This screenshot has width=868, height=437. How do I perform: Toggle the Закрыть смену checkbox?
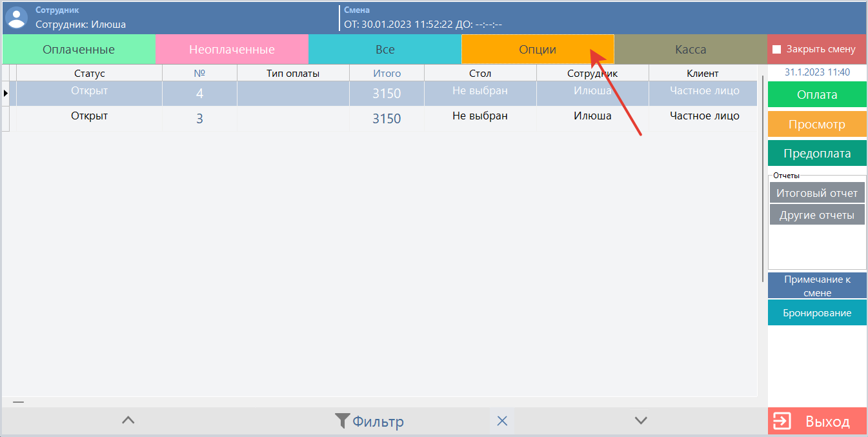coord(777,50)
